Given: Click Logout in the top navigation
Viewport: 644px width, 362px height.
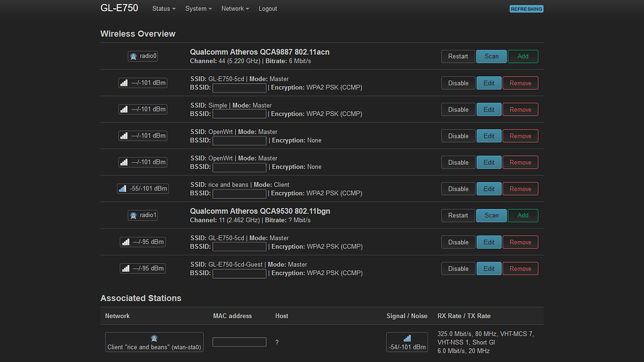Looking at the screenshot, I should pyautogui.click(x=267, y=9).
